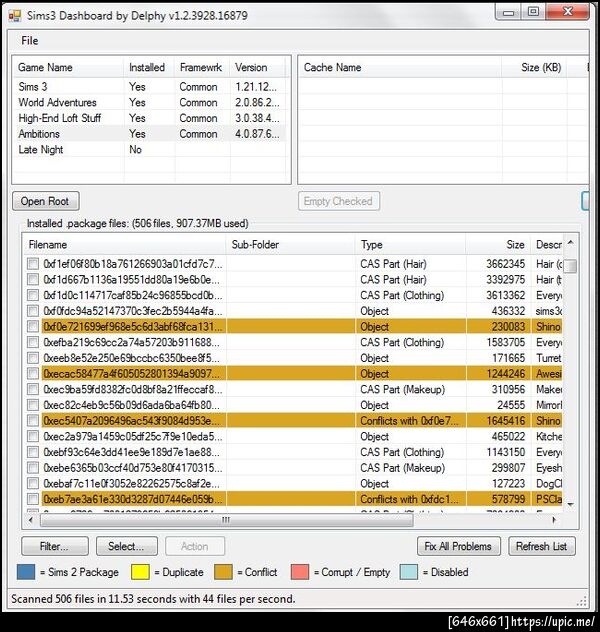Screen dimensions: 600x632
Task: Click the horizontal scrollbar left arrow
Action: [31, 520]
